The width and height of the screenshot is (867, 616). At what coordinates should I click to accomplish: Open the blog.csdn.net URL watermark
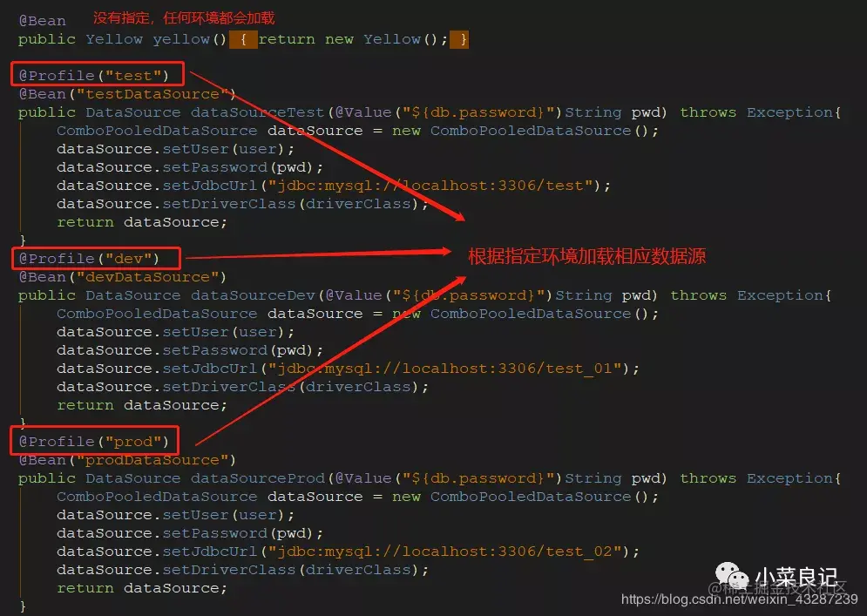point(739,599)
